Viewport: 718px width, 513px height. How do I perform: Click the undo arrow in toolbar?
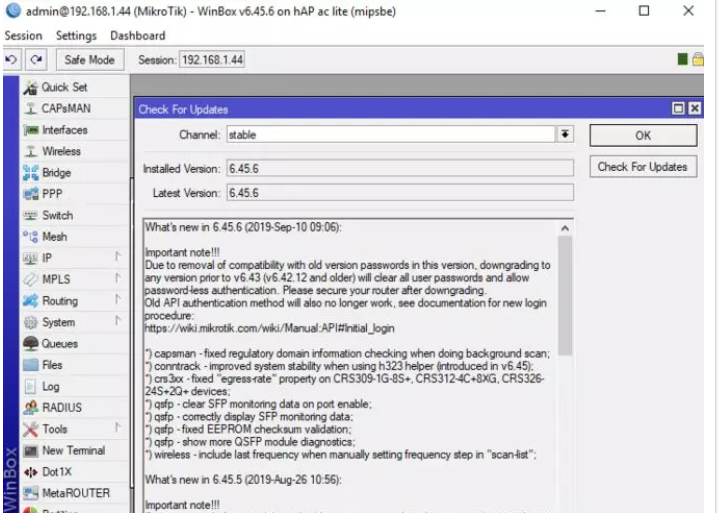[x=11, y=60]
